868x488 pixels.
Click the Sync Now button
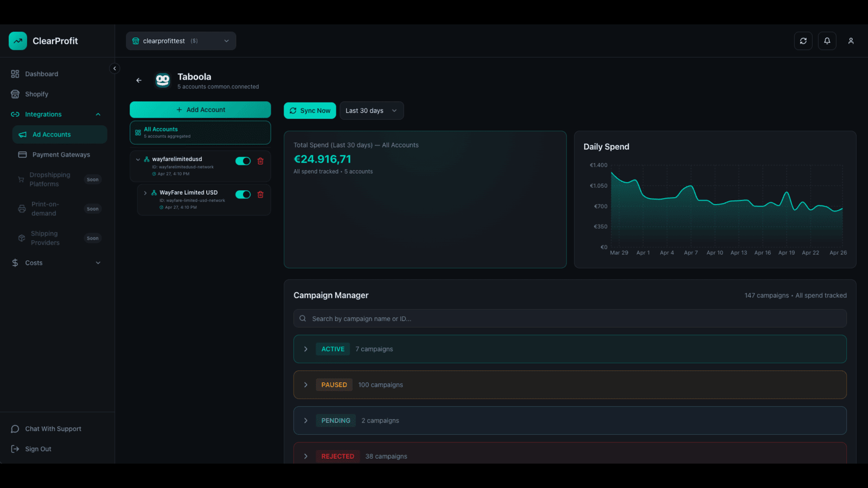pyautogui.click(x=310, y=111)
